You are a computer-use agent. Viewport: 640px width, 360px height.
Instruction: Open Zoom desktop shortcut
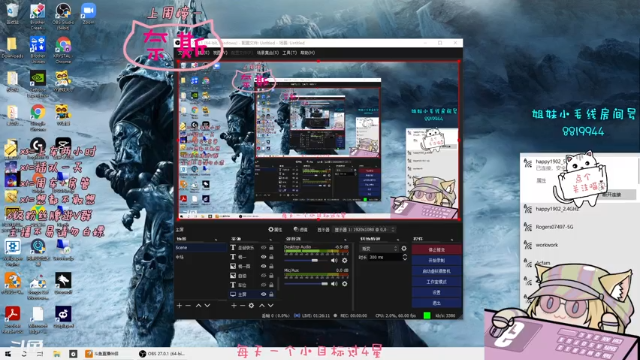(x=88, y=13)
